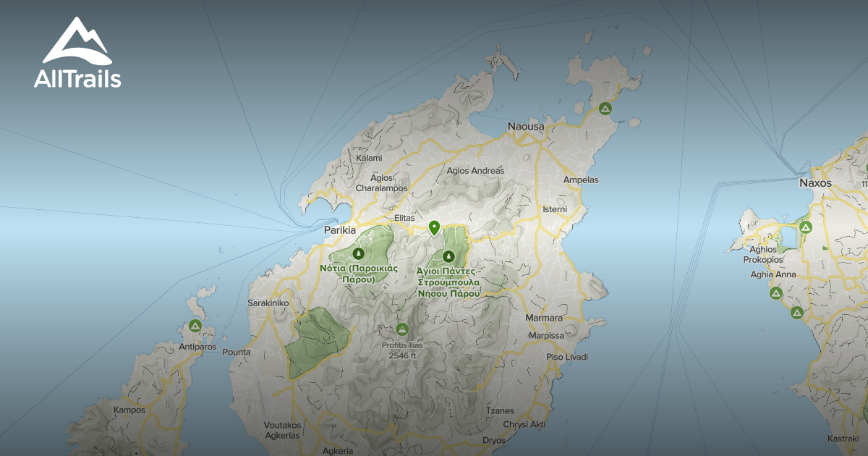Open Άγιοι Πάντες Στρούμπουλα Νήσου Πάρου label

(x=448, y=282)
